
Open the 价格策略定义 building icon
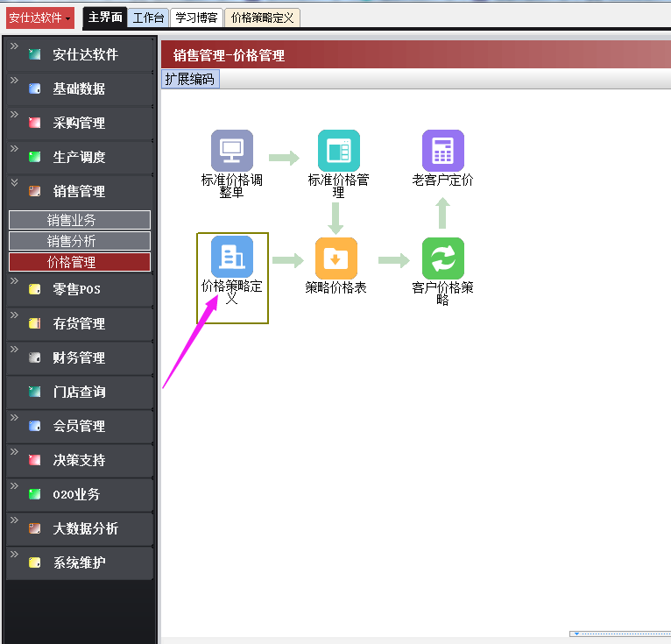232,257
